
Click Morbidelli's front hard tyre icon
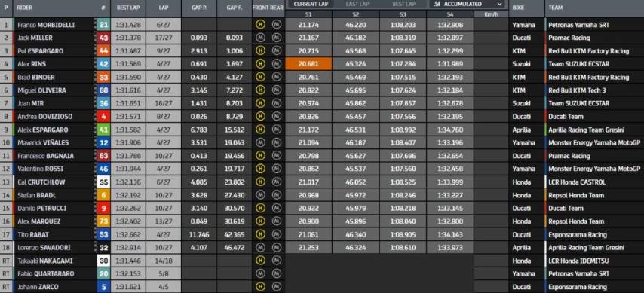(x=259, y=25)
